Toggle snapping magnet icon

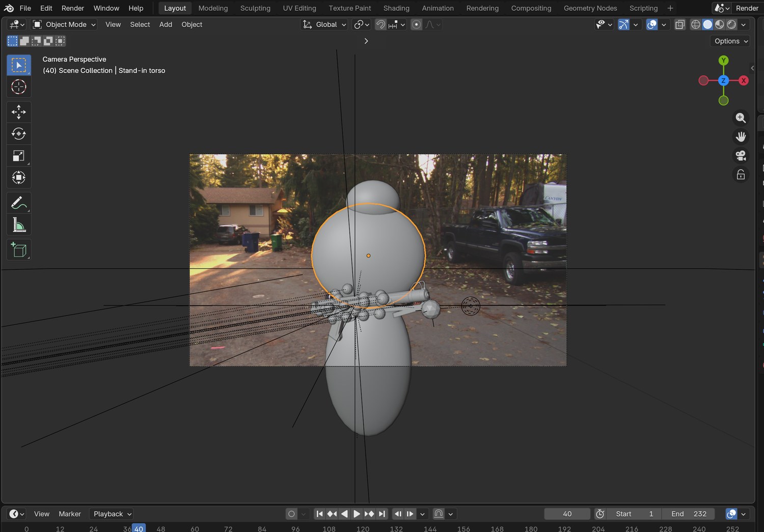point(380,24)
